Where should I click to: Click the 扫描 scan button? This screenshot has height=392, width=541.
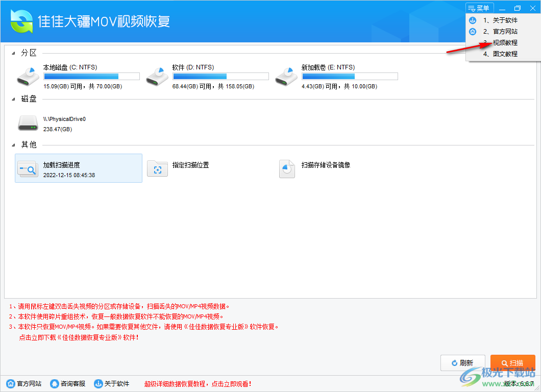point(513,362)
